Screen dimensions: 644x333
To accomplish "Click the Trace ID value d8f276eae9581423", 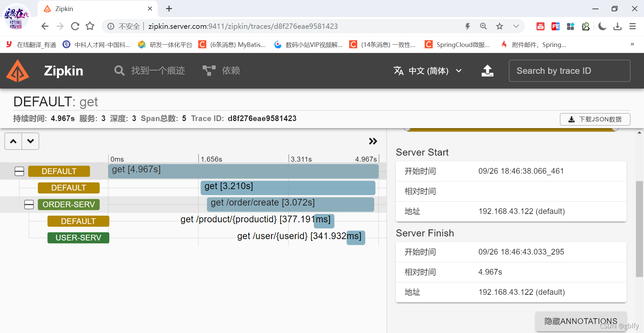I will [x=262, y=118].
